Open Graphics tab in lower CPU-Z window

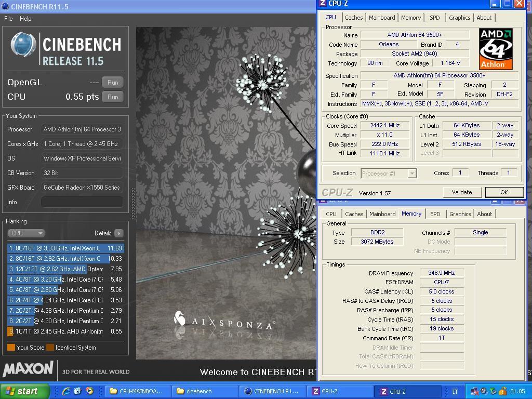tap(460, 214)
